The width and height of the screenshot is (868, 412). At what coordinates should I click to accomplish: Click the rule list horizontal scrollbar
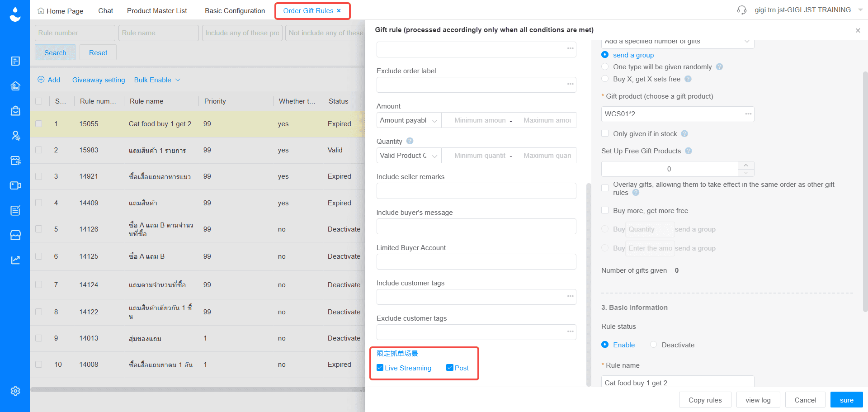pos(198,389)
